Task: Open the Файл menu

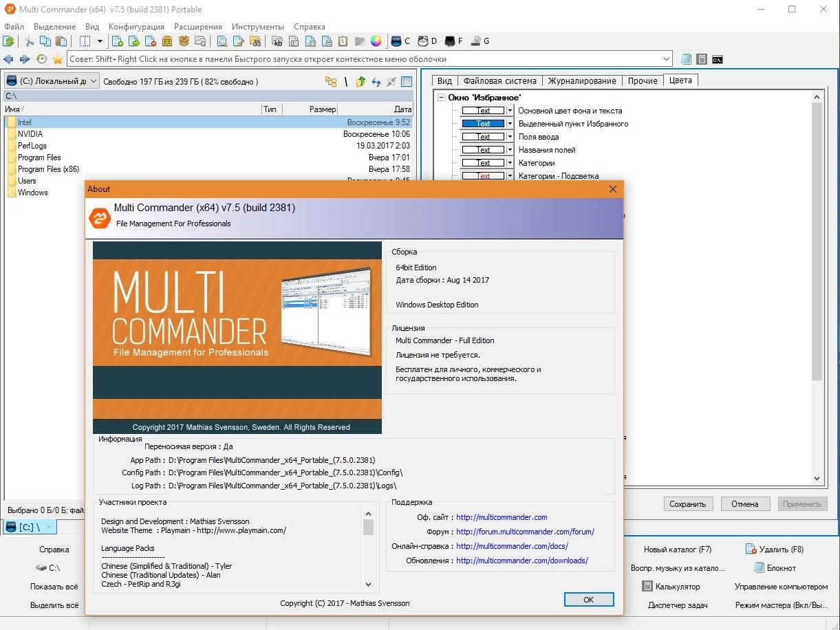Action: (14, 27)
